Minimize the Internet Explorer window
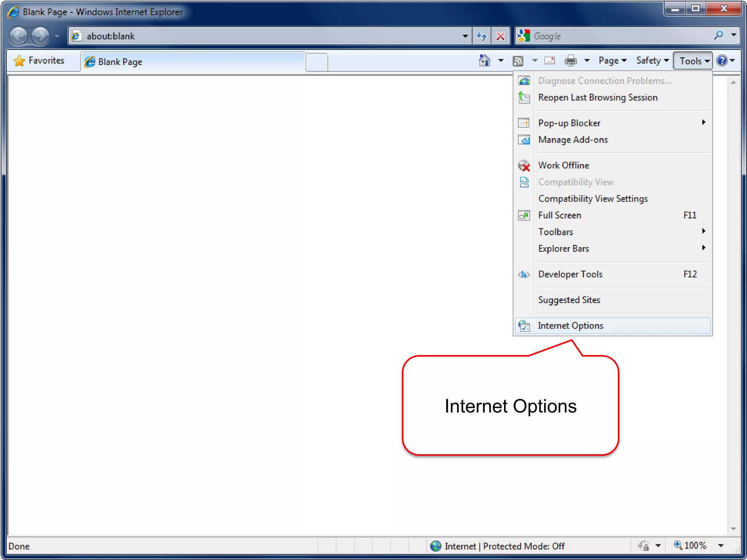This screenshot has width=747, height=560. (x=675, y=9)
